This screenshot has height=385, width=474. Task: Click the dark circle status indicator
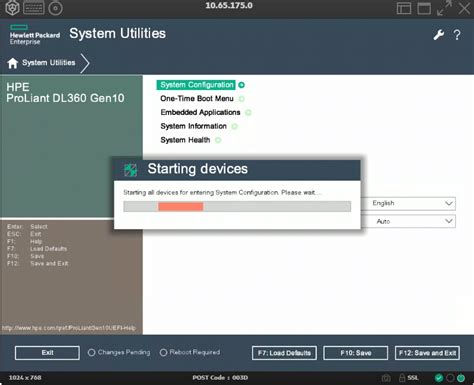coord(450,378)
